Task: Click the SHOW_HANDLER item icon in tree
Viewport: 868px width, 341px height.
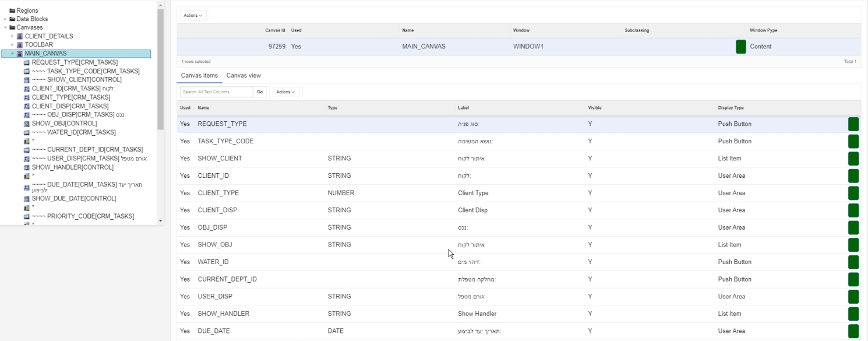Action: (x=27, y=167)
